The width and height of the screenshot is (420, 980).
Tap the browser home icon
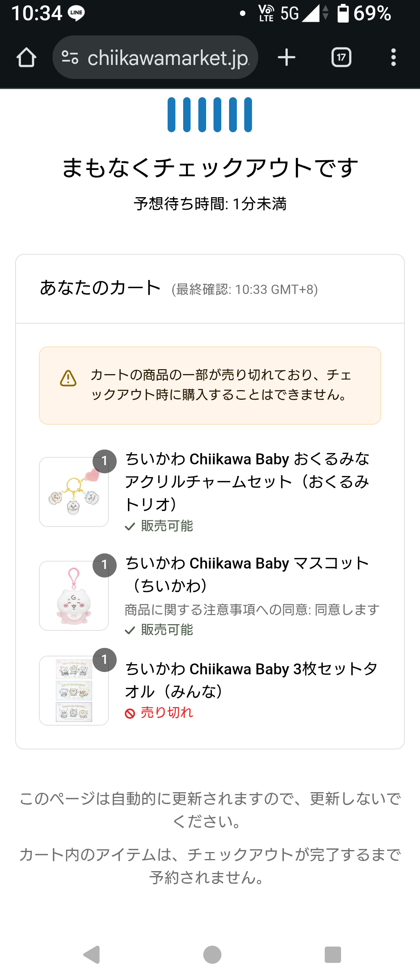coord(26,58)
